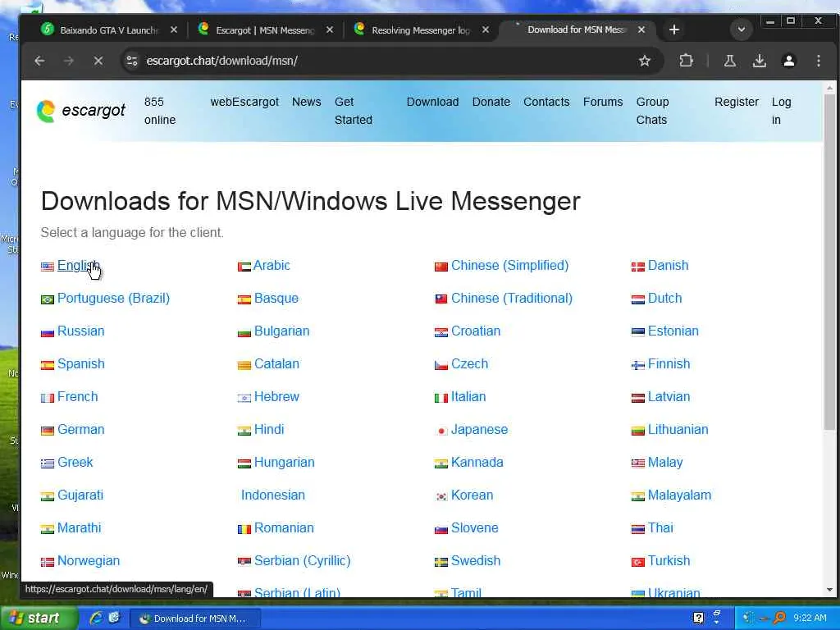840x630 pixels.
Task: Expand the tab search dropdown arrow
Action: tap(742, 30)
